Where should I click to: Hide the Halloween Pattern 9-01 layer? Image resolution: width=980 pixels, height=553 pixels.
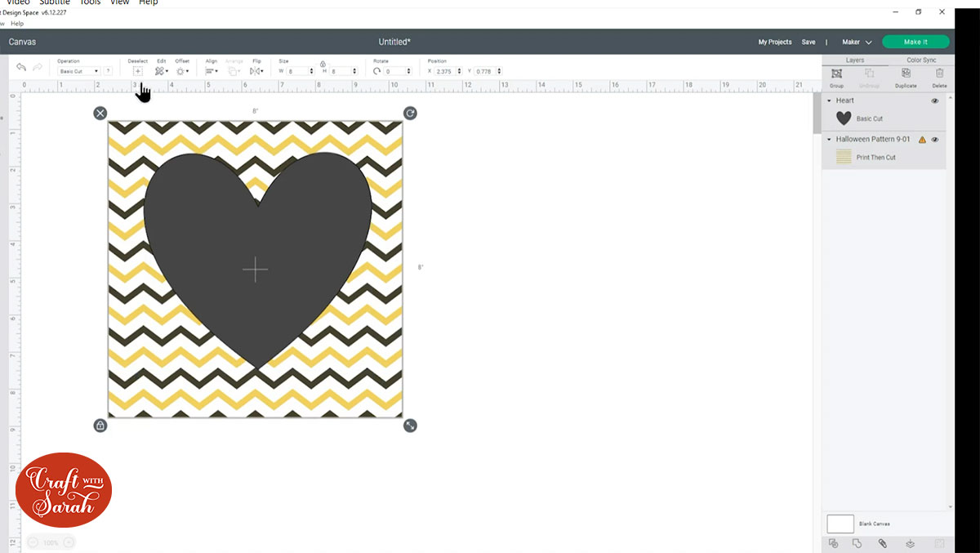click(935, 140)
